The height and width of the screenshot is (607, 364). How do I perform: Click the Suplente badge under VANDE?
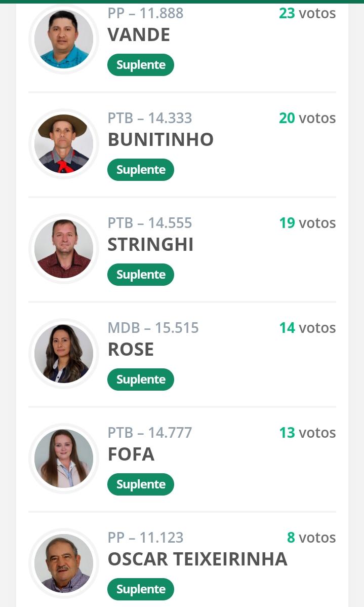pos(141,65)
